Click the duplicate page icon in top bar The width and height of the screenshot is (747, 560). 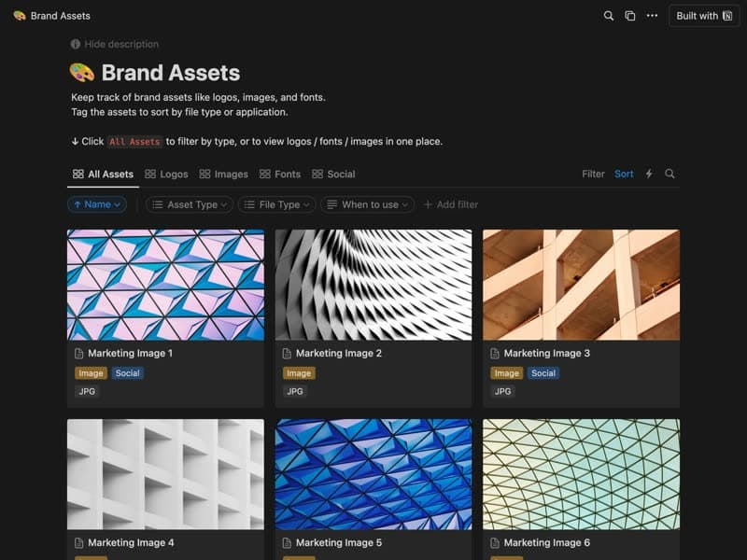pyautogui.click(x=629, y=16)
